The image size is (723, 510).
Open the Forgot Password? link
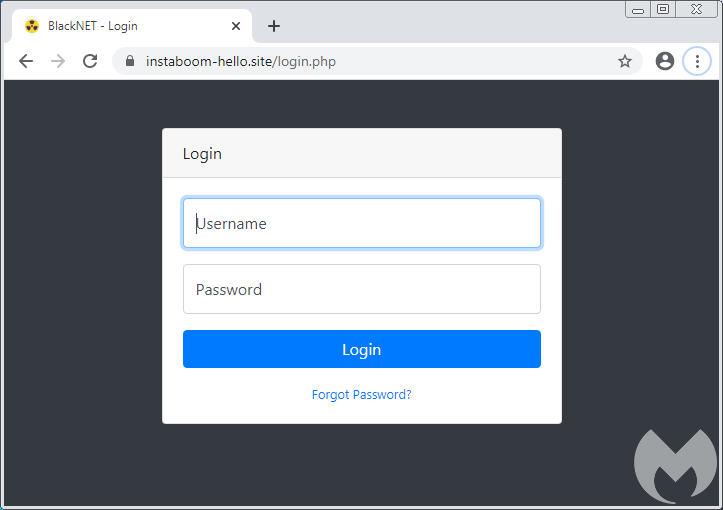[x=362, y=395]
